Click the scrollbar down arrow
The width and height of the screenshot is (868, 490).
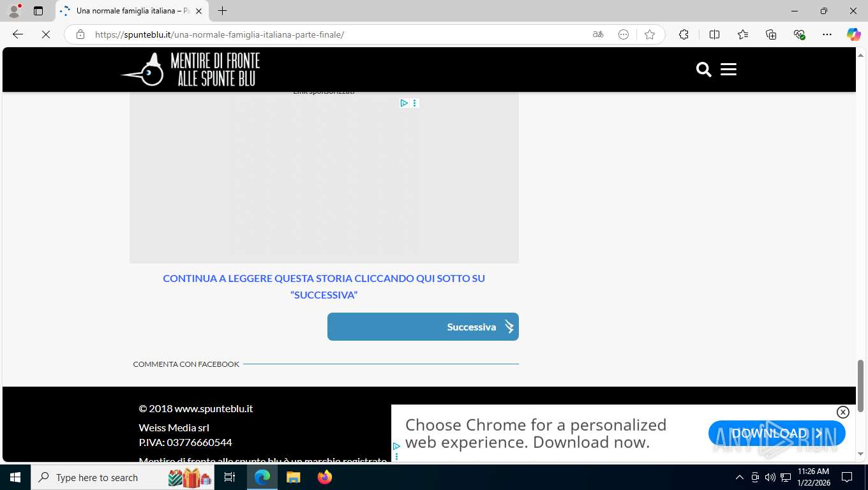pos(860,454)
